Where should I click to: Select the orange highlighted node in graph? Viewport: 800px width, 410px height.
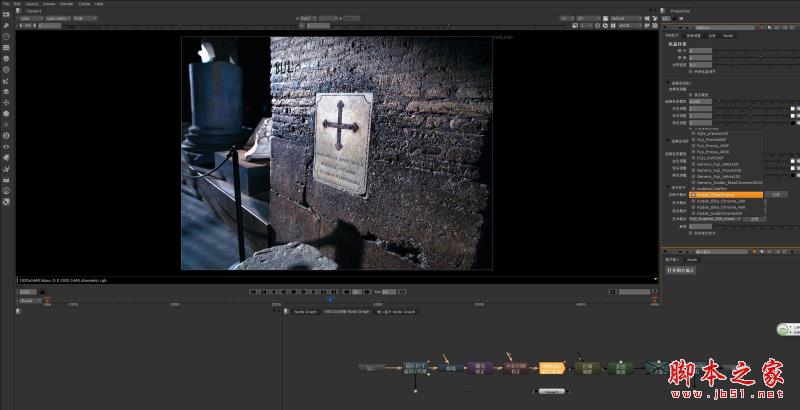pyautogui.click(x=552, y=368)
